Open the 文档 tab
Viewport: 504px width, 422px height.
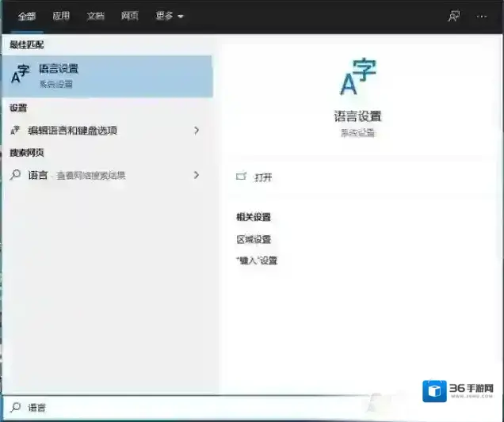coord(95,16)
